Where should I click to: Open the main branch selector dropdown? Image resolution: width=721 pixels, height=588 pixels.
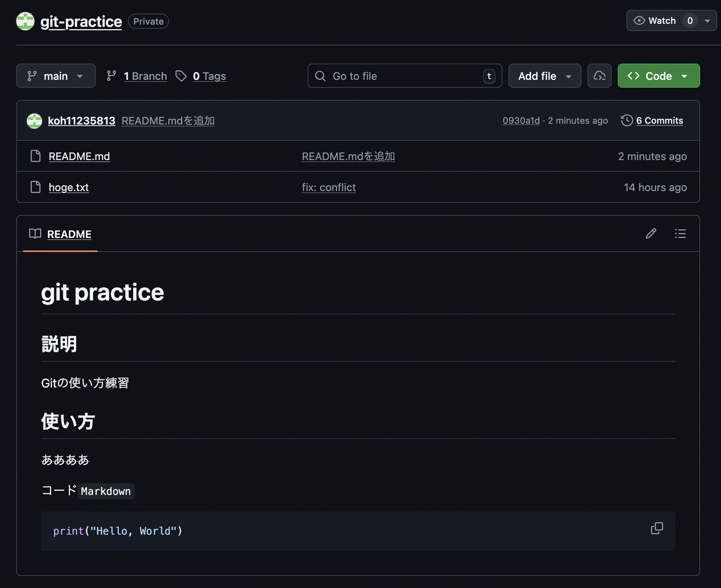tap(56, 76)
